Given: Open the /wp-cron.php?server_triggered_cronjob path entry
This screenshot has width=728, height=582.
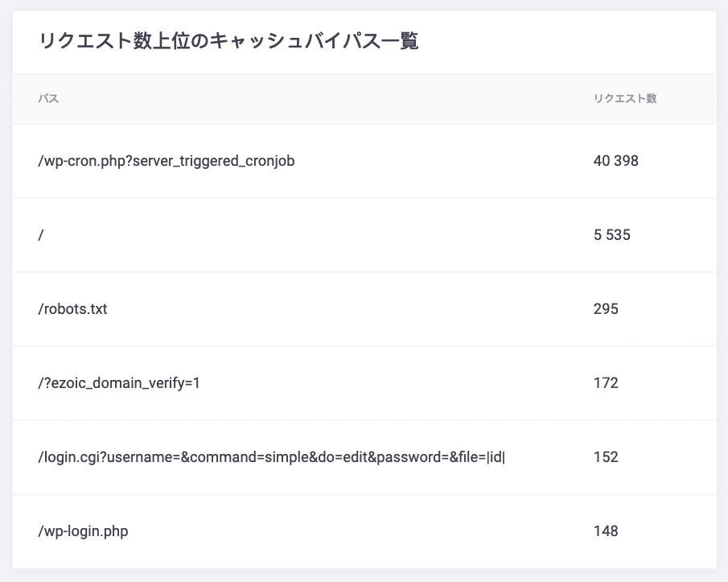Looking at the screenshot, I should click(165, 161).
